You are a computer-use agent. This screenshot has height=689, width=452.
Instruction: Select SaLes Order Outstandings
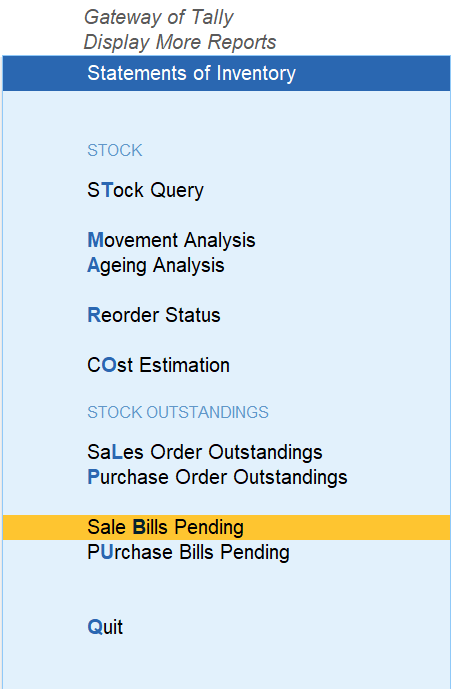[x=205, y=452]
